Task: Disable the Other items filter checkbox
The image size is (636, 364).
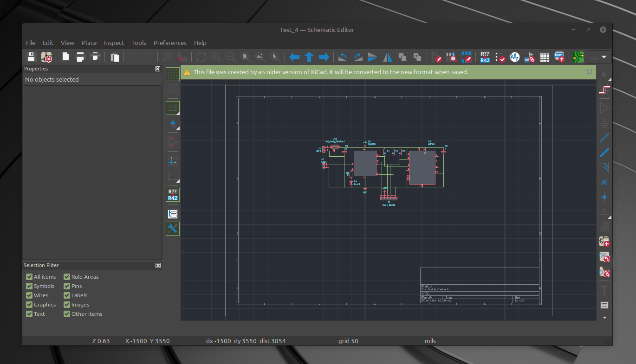Action: click(67, 314)
